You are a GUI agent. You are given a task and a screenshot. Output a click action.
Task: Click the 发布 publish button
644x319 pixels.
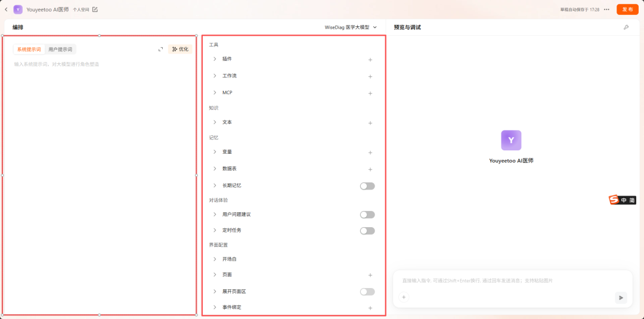pyautogui.click(x=627, y=10)
